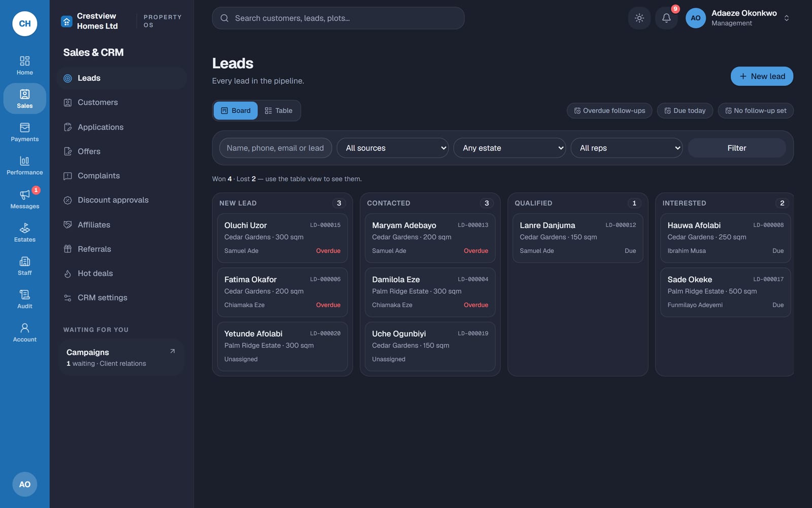Click the New lead button
The height and width of the screenshot is (508, 812).
(x=762, y=76)
